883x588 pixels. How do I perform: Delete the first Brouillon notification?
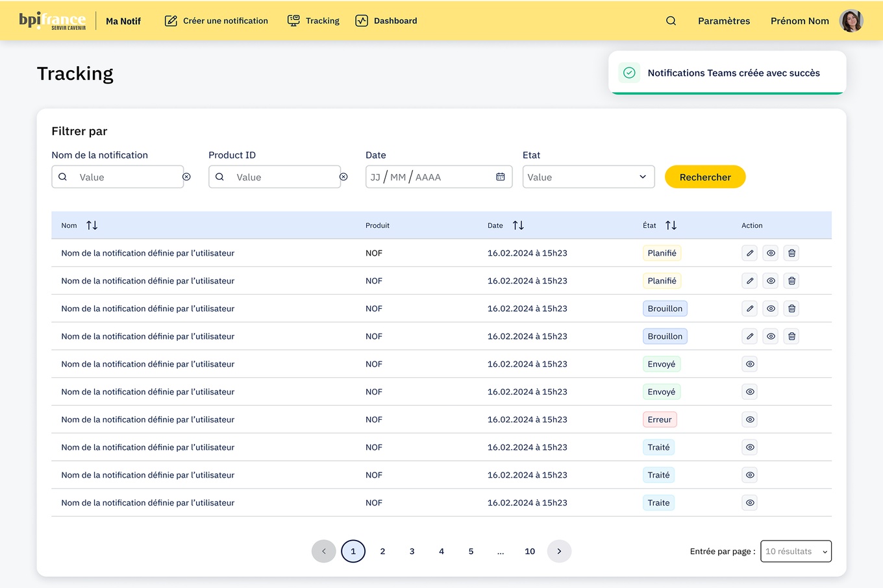[x=791, y=308]
